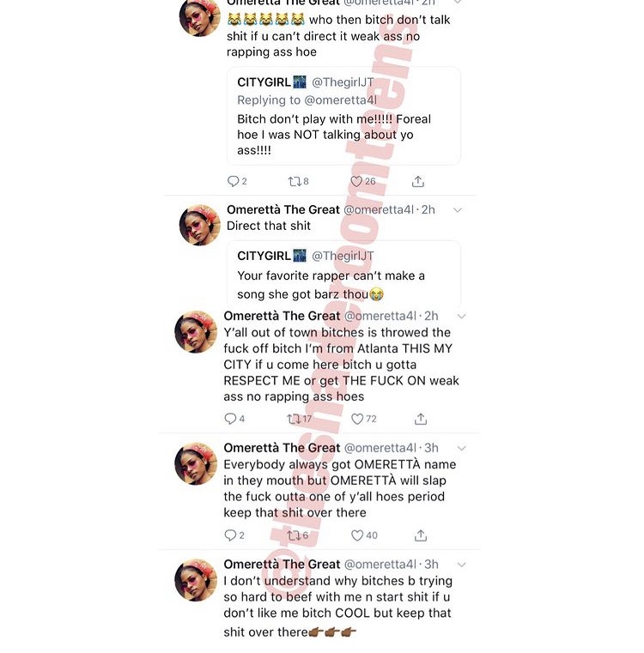Open the @omeretta4l mention in quoted reply

(341, 100)
